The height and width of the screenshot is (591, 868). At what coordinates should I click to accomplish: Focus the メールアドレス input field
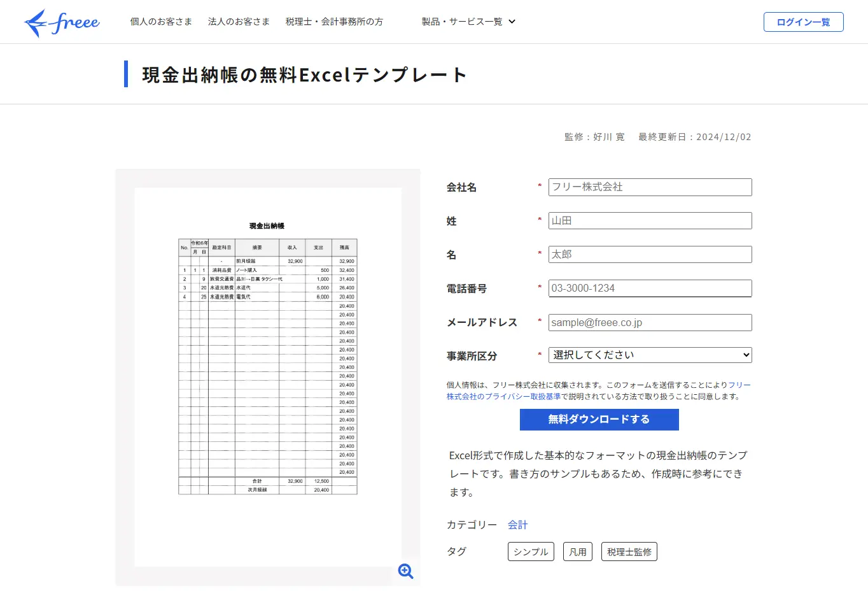pyautogui.click(x=650, y=322)
